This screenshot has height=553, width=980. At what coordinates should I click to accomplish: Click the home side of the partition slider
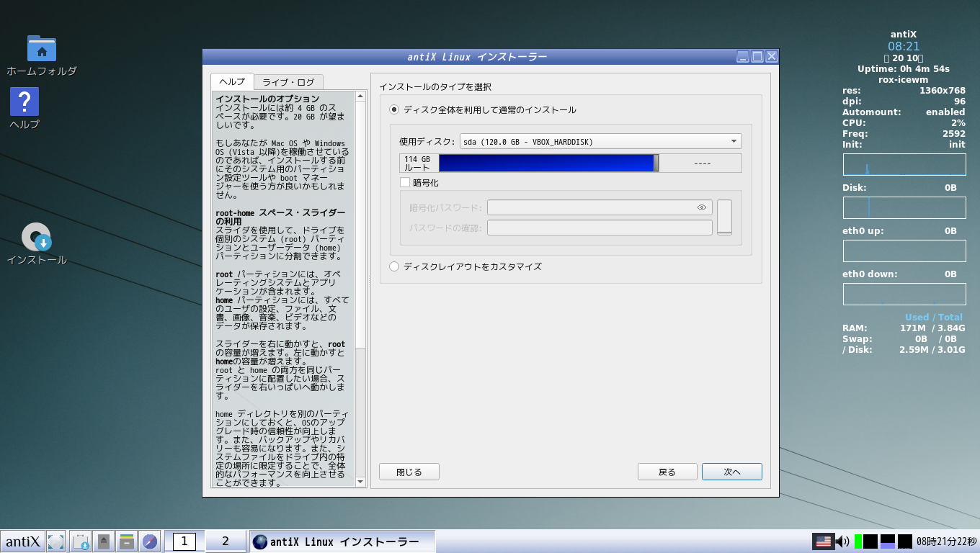pyautogui.click(x=700, y=163)
